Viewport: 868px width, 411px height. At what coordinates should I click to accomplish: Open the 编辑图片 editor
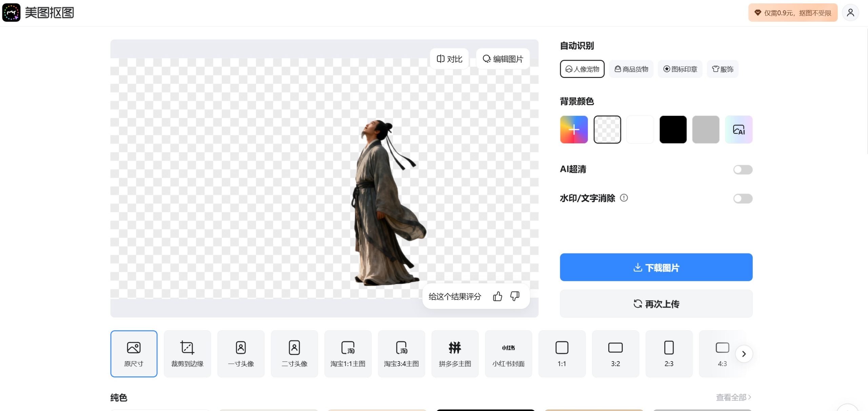503,58
